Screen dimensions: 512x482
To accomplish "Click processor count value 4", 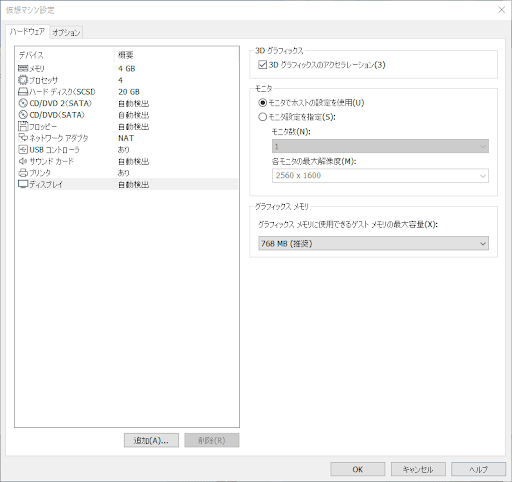I will [120, 80].
